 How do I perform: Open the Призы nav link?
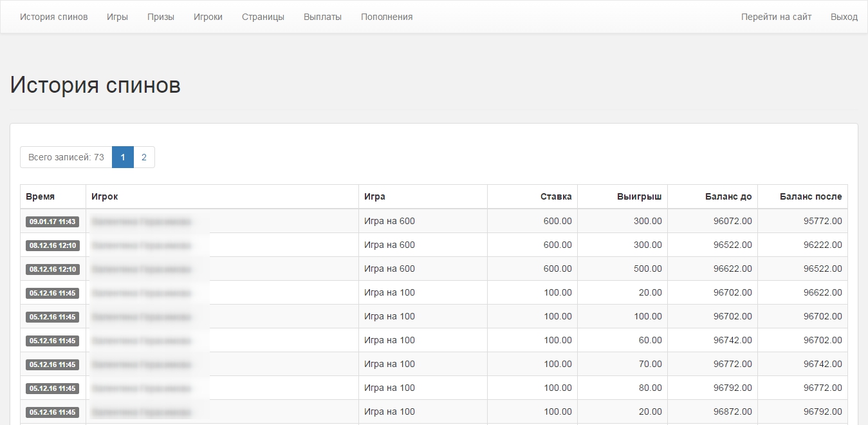[x=160, y=17]
